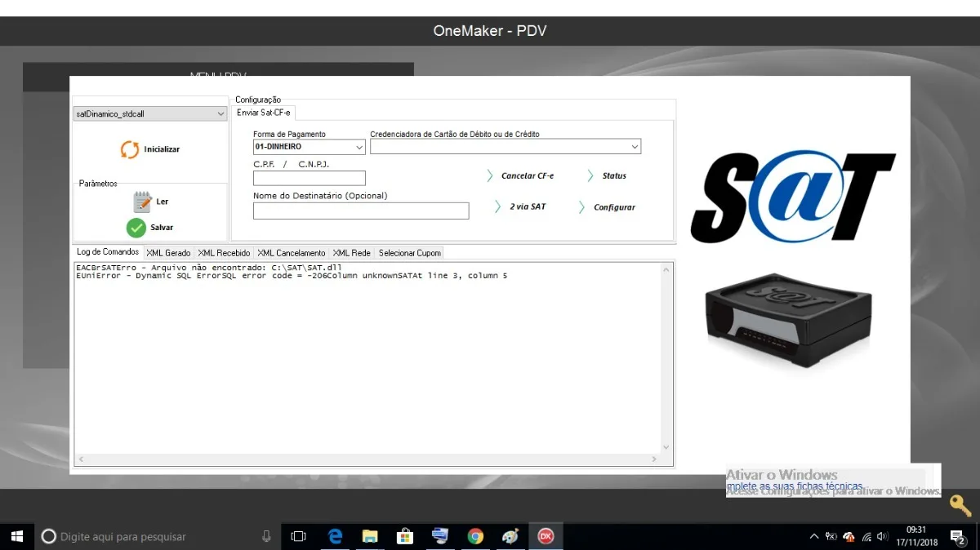Switch to XML Gerado tab
This screenshot has width=980, height=550.
(x=168, y=253)
